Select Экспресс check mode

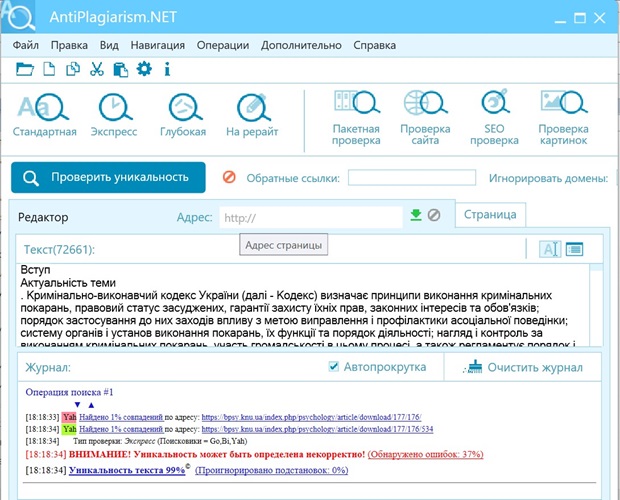114,115
